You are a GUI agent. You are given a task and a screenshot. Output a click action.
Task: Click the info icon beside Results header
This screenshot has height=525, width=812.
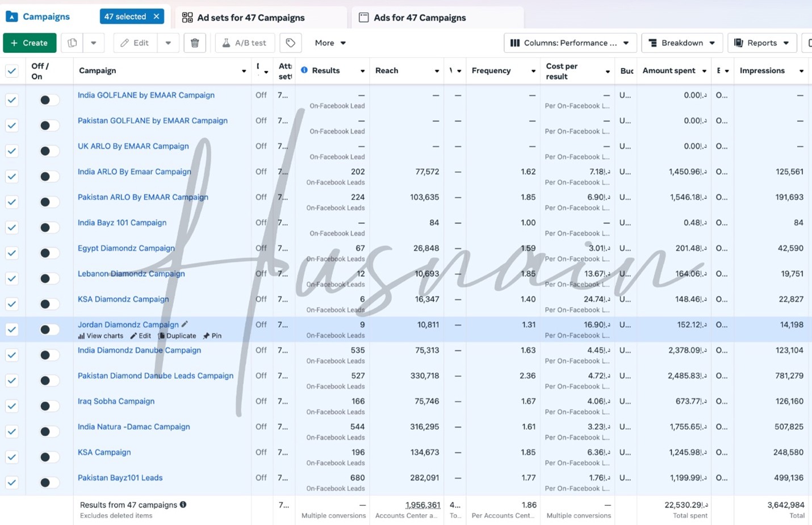304,70
